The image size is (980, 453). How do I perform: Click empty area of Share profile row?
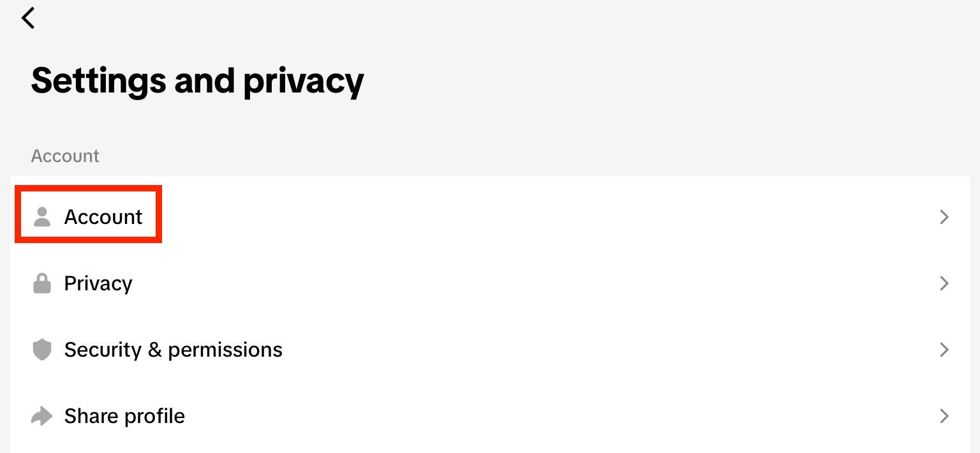point(510,416)
